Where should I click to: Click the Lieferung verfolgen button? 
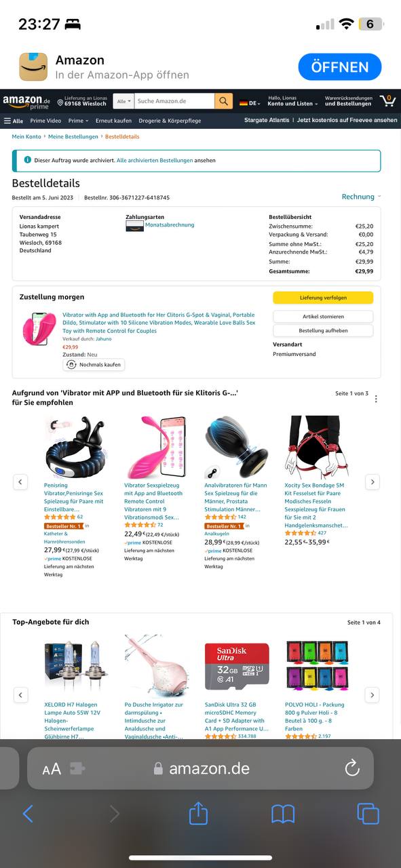point(323,298)
